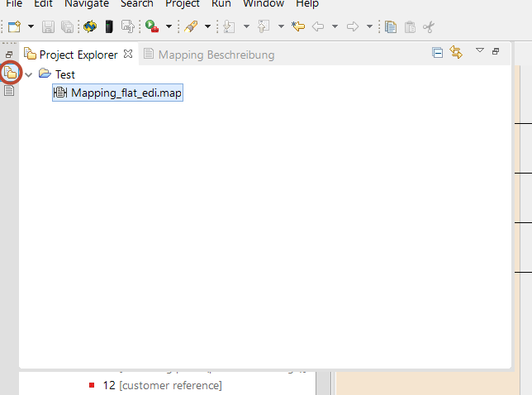Click the circled Project Explorer sidebar icon
The height and width of the screenshot is (395, 532).
(10, 73)
